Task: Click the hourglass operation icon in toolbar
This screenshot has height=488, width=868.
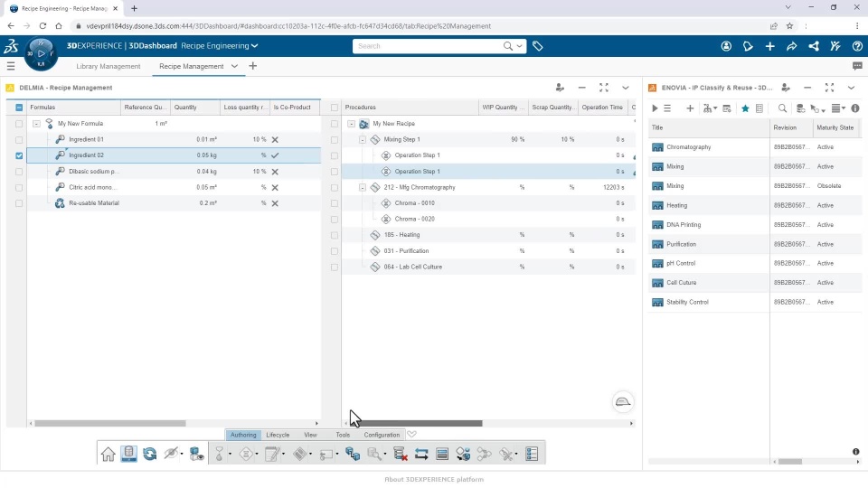Action: click(x=246, y=454)
